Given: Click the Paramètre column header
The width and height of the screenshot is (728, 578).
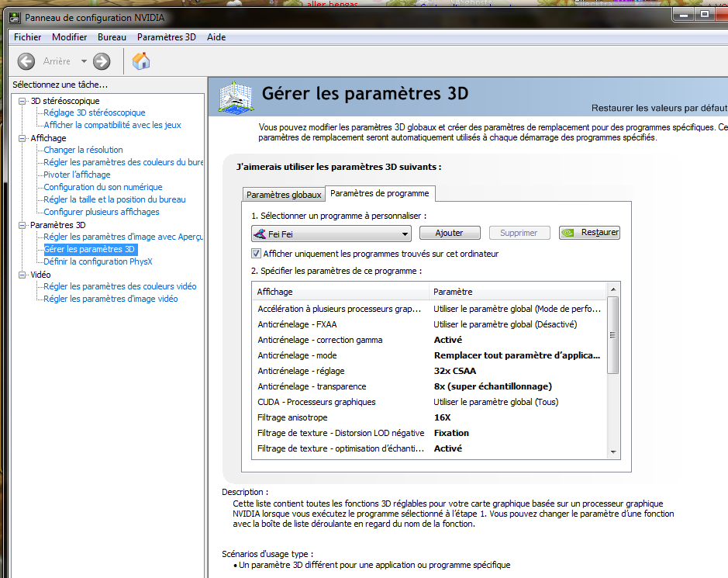Looking at the screenshot, I should [517, 292].
